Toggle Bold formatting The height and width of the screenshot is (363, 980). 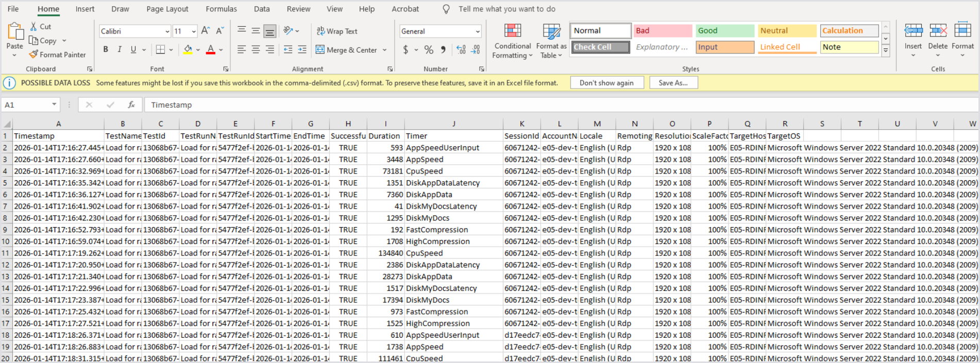pos(106,49)
